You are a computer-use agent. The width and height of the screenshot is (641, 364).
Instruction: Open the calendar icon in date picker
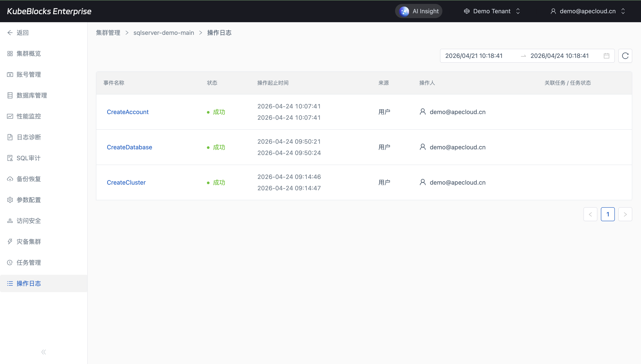point(606,56)
